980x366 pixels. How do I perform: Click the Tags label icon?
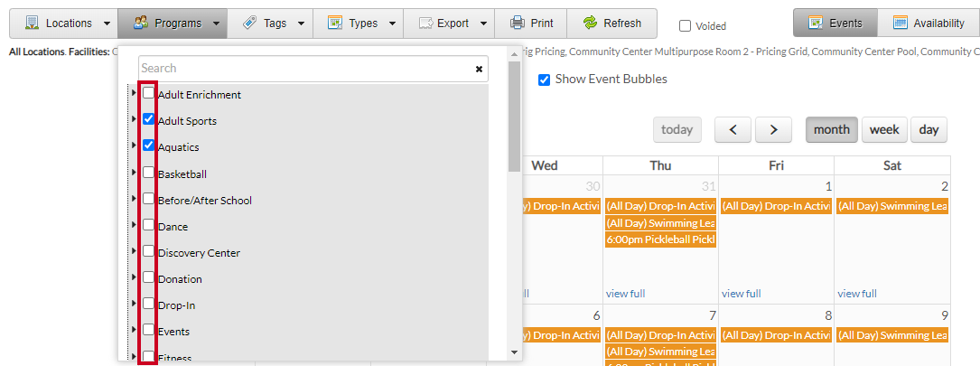coord(249,23)
